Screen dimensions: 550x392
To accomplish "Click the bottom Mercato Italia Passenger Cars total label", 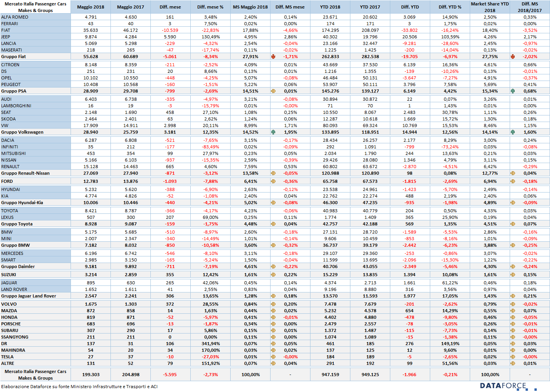I will [36, 375].
